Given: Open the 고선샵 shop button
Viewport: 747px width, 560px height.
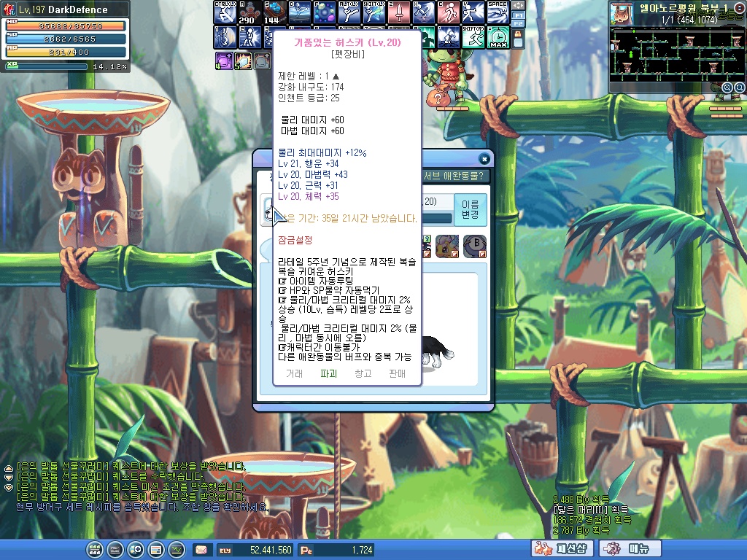Looking at the screenshot, I should pyautogui.click(x=562, y=548).
